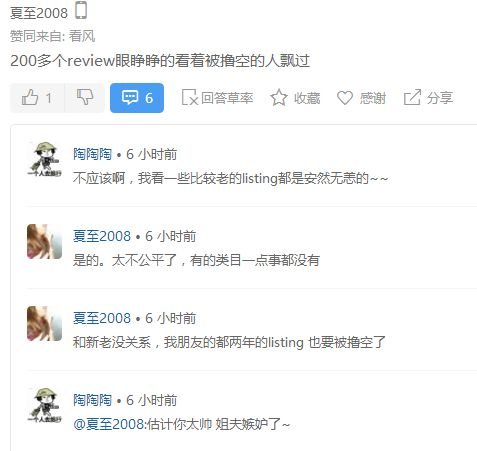The height and width of the screenshot is (451, 477).
Task: Click the star 收藏 favorite icon
Action: (279, 98)
